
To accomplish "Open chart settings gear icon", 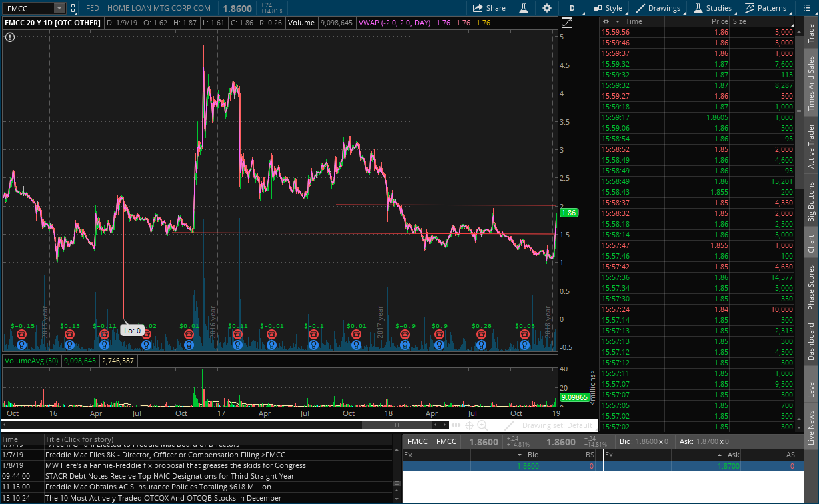I will click(547, 8).
